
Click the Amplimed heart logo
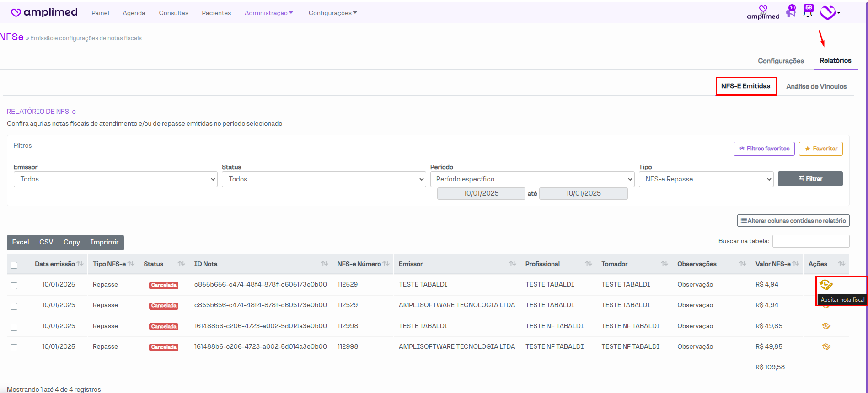pyautogui.click(x=16, y=12)
